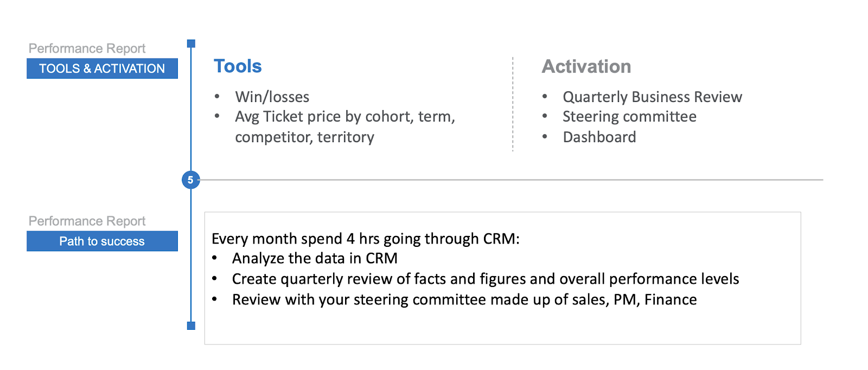Click the Every month spend 4 hrs line

365,239
